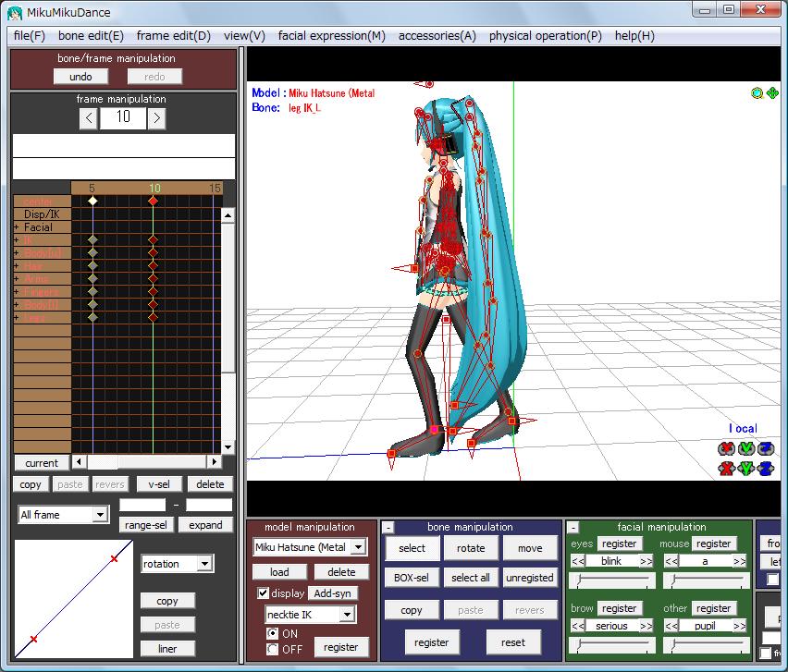This screenshot has width=788, height=672.
Task: Open the bone edit(E) menu
Action: tap(91, 36)
